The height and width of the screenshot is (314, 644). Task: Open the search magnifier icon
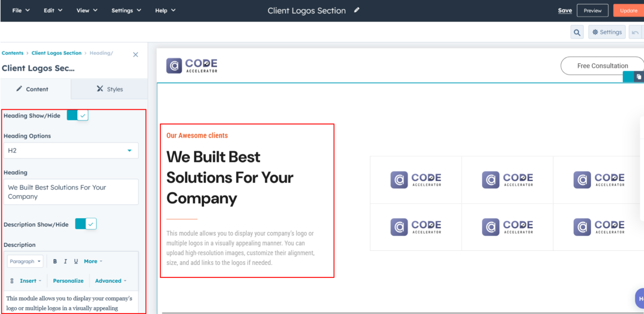pos(577,33)
